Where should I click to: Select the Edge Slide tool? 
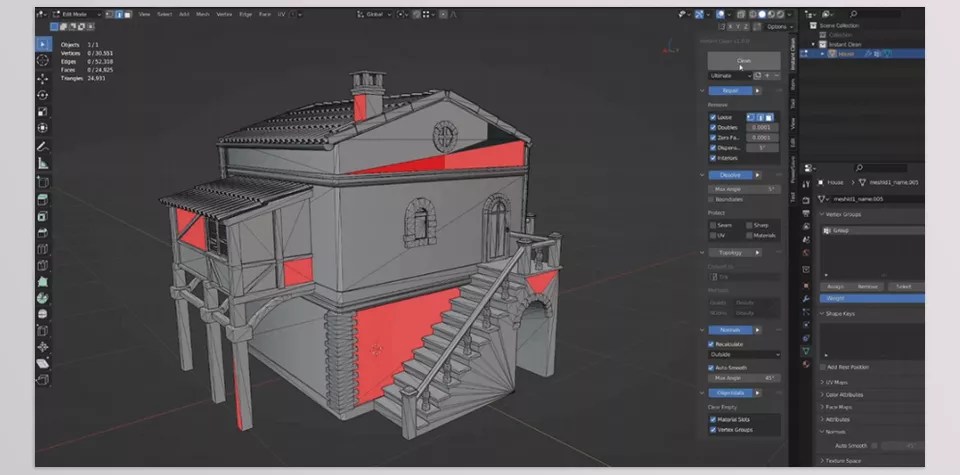coord(43,331)
